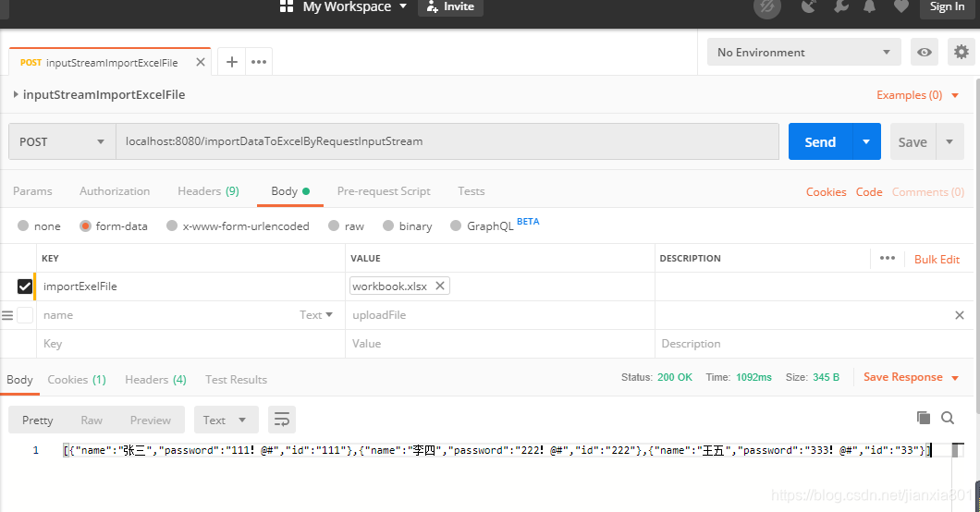Add a new request tab
The image size is (980, 512).
click(x=232, y=62)
